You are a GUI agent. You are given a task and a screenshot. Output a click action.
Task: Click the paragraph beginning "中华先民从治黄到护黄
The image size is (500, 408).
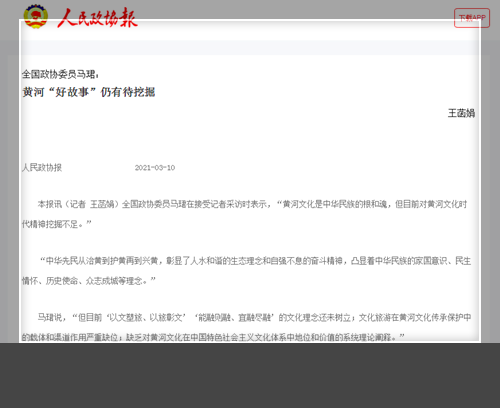click(246, 271)
